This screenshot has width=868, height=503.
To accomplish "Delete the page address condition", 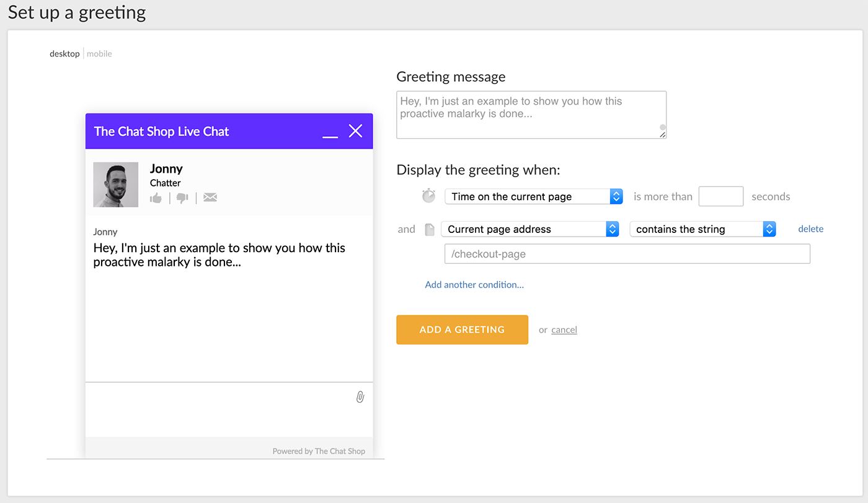I will (x=811, y=229).
